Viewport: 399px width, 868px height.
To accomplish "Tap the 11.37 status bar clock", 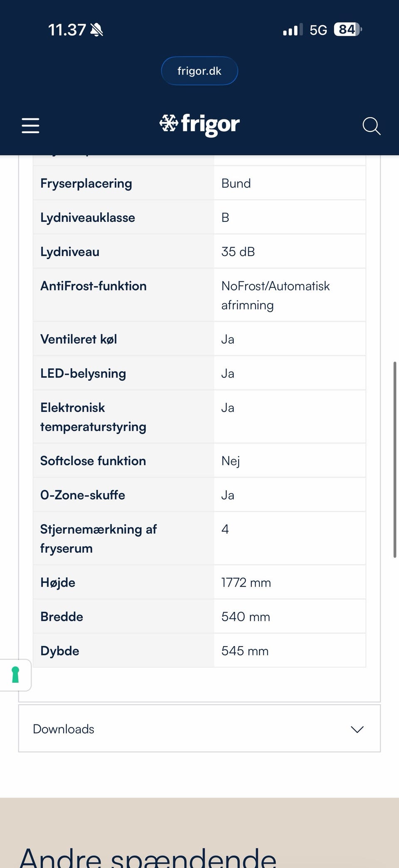I will coord(66,30).
